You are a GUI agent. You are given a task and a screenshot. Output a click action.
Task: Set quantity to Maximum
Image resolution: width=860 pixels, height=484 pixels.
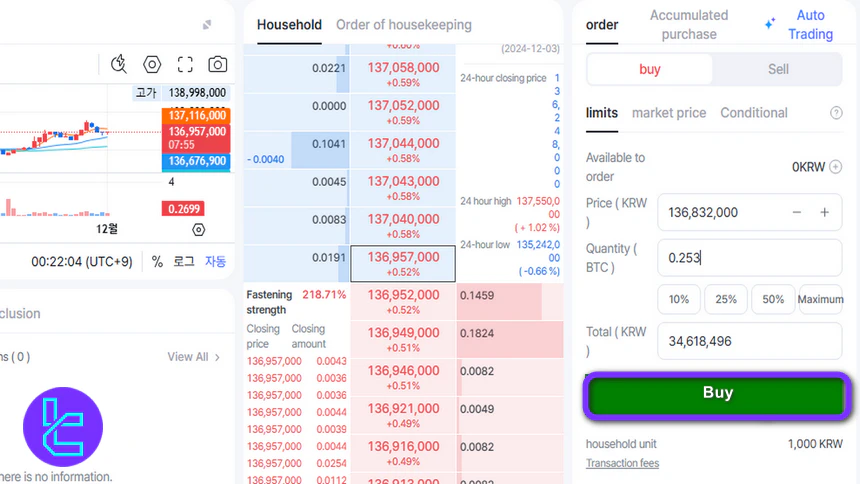[x=821, y=299]
